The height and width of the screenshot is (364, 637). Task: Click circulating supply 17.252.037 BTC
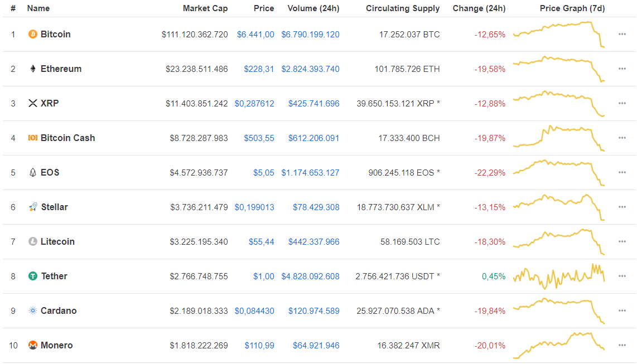tap(409, 35)
